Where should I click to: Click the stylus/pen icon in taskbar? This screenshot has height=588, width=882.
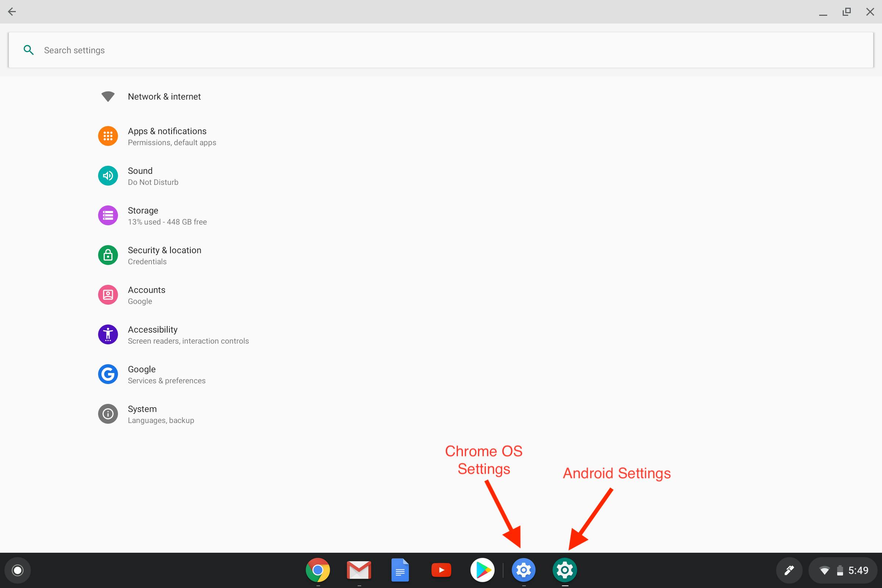(788, 570)
